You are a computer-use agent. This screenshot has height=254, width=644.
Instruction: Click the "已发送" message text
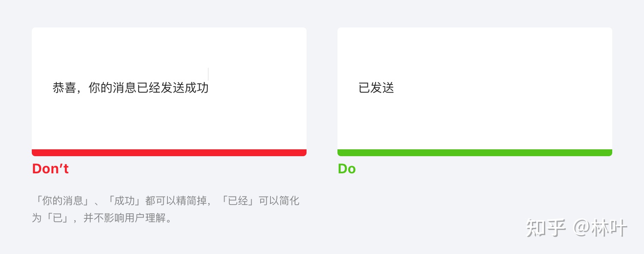[x=376, y=88]
